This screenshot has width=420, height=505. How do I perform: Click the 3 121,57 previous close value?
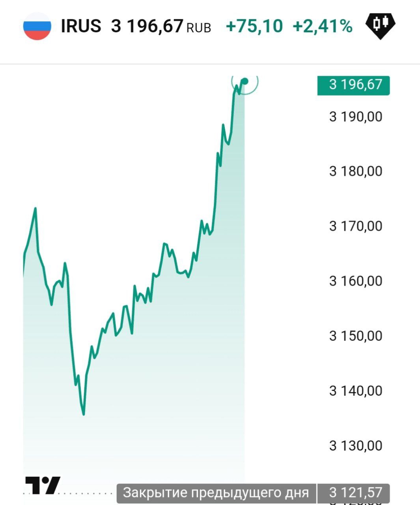tap(356, 493)
